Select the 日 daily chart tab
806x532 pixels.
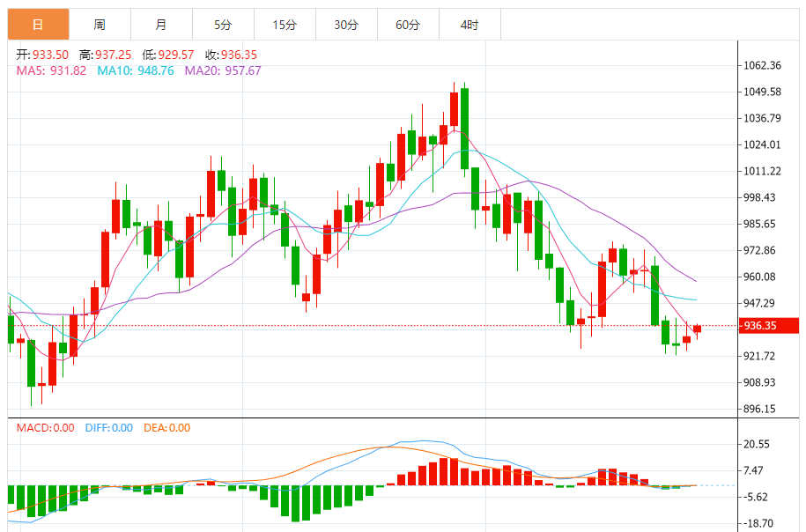point(38,24)
